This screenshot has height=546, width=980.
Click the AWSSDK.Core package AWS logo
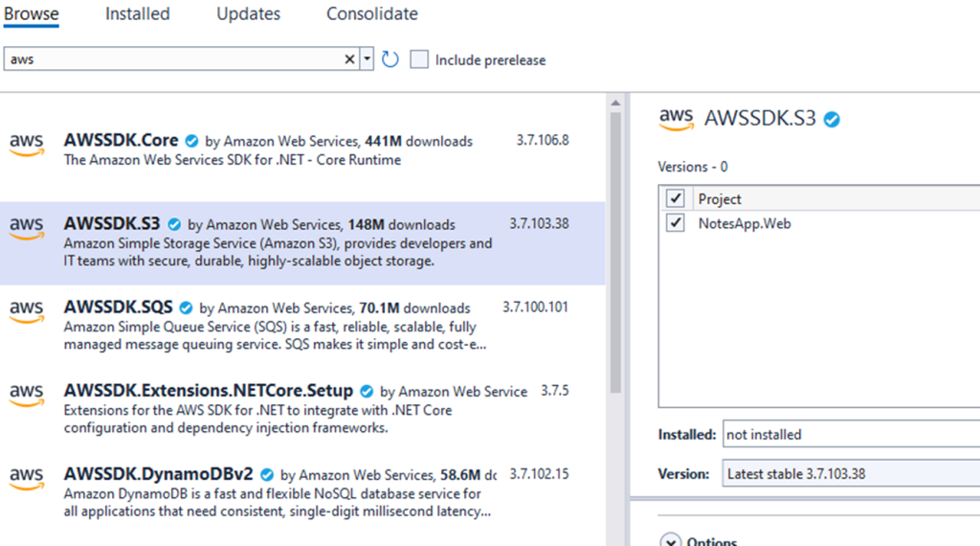coord(27,144)
